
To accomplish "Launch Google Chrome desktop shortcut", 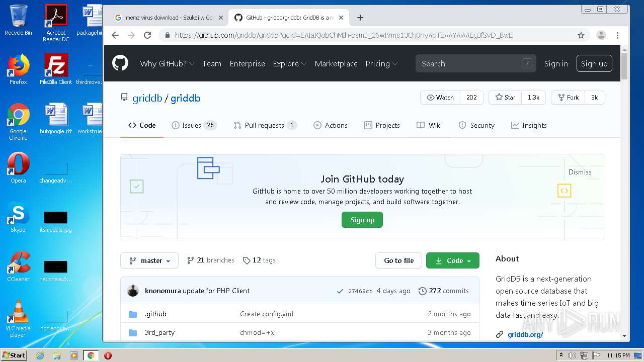I will [x=18, y=122].
